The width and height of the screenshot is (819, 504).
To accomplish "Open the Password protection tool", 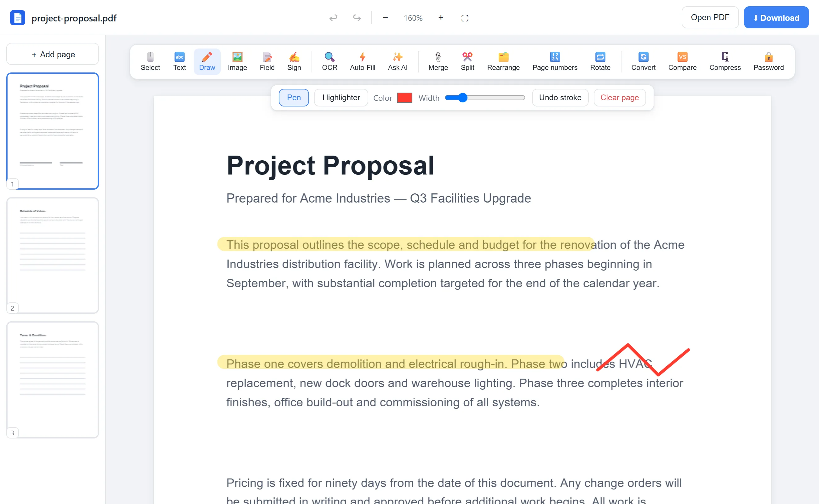I will pyautogui.click(x=768, y=62).
